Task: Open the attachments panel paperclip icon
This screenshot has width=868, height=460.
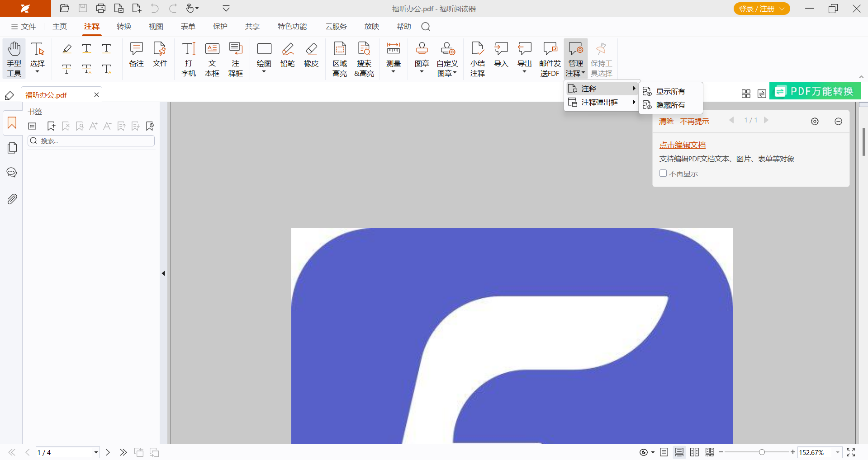Action: [12, 199]
